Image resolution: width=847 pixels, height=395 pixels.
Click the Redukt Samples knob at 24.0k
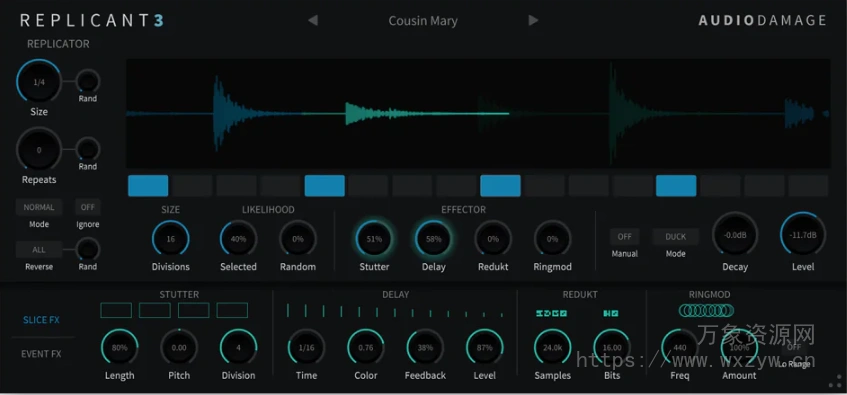(x=553, y=347)
